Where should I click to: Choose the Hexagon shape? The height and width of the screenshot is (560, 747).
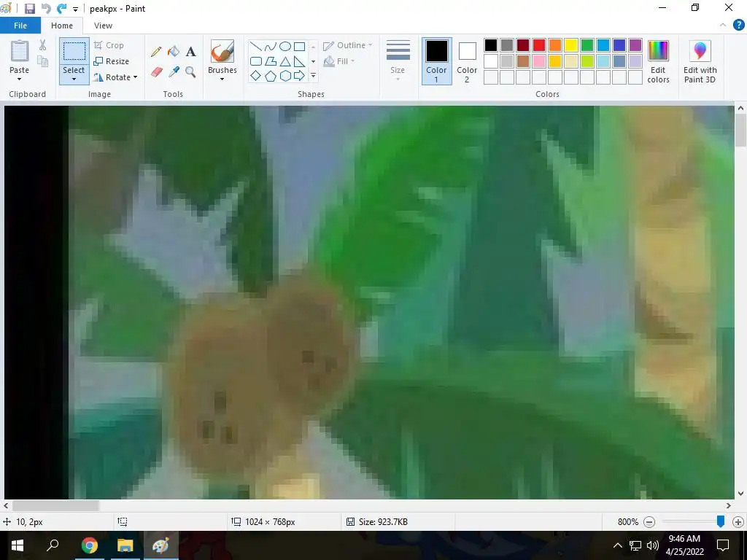coord(285,76)
